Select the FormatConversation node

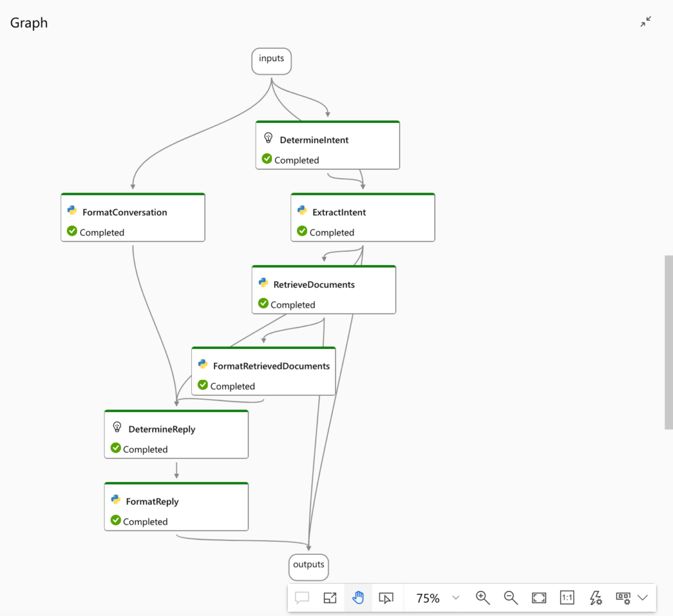[x=133, y=218]
